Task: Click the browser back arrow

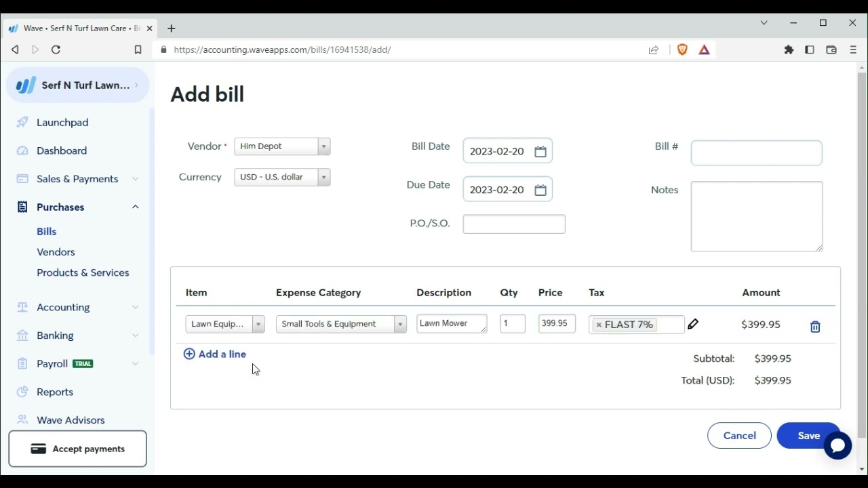Action: tap(15, 49)
